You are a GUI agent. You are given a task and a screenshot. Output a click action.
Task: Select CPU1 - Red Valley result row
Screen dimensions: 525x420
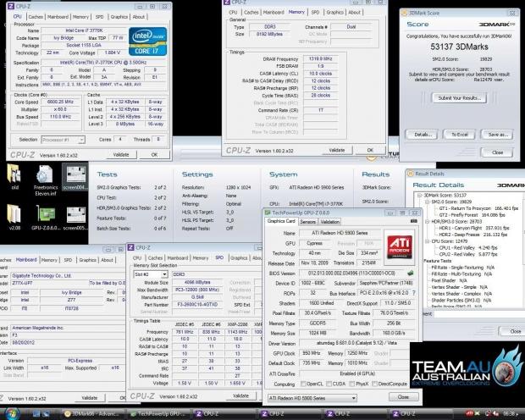(468, 248)
